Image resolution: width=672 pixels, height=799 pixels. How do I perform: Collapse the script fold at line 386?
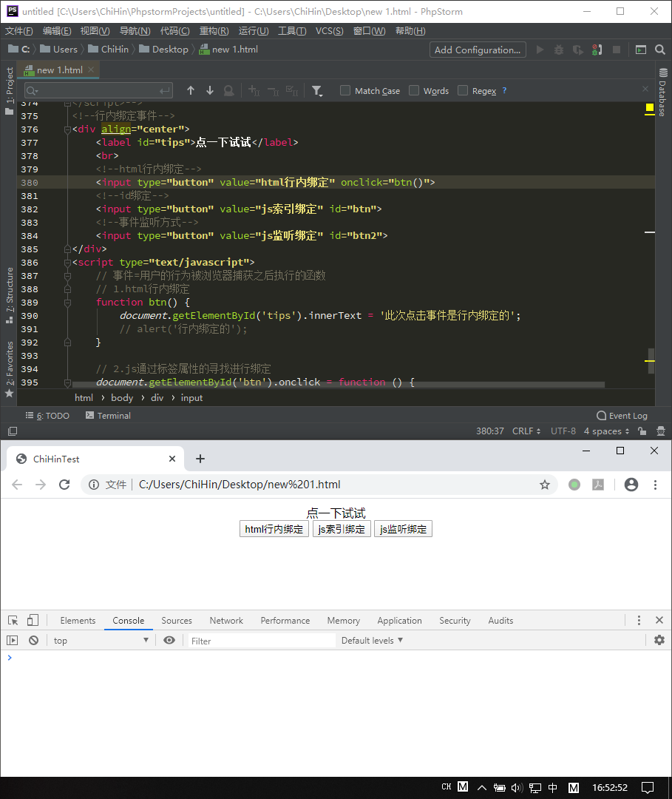67,263
